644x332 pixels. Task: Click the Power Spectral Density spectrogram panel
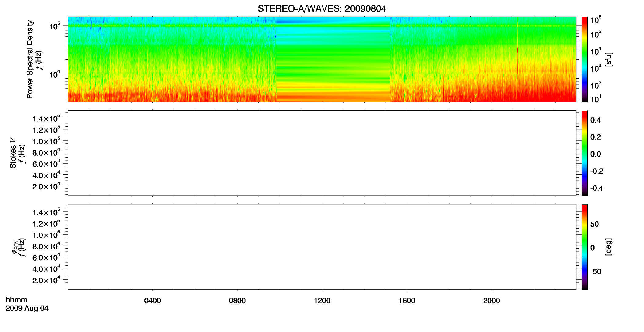pyautogui.click(x=322, y=59)
